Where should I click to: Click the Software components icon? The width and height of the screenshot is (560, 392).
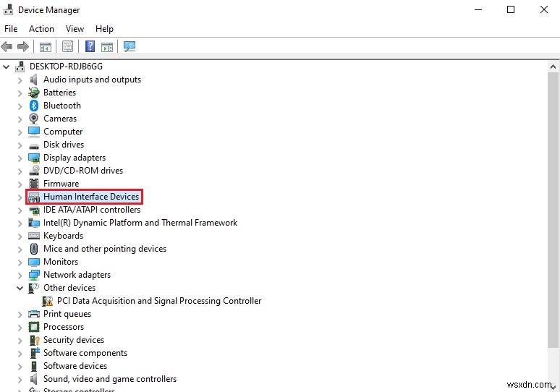tap(34, 353)
